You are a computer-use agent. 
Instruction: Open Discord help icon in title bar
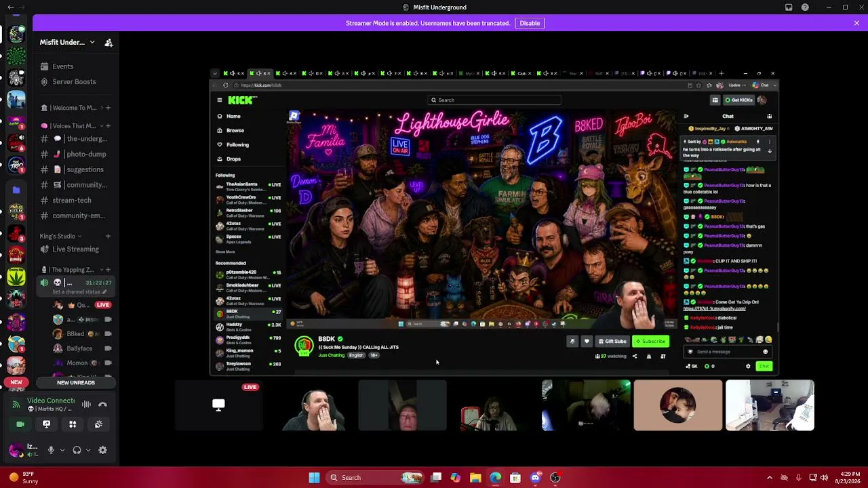[x=805, y=7]
